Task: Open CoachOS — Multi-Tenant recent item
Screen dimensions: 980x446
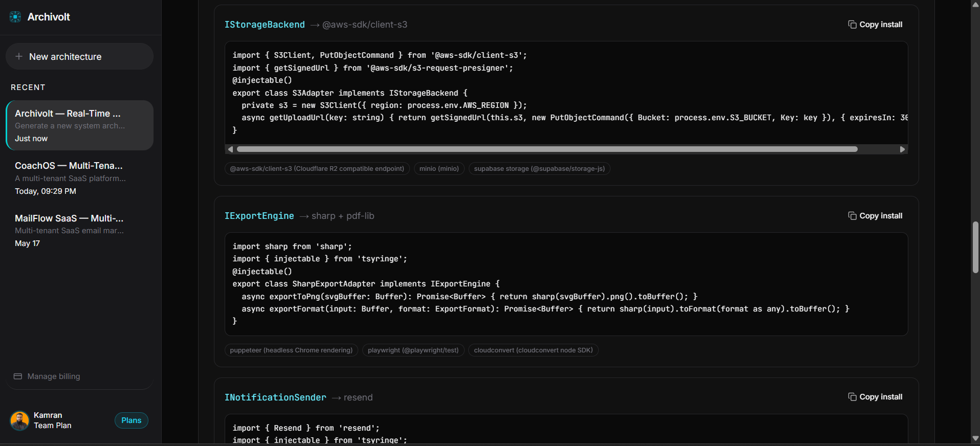Action: (79, 178)
